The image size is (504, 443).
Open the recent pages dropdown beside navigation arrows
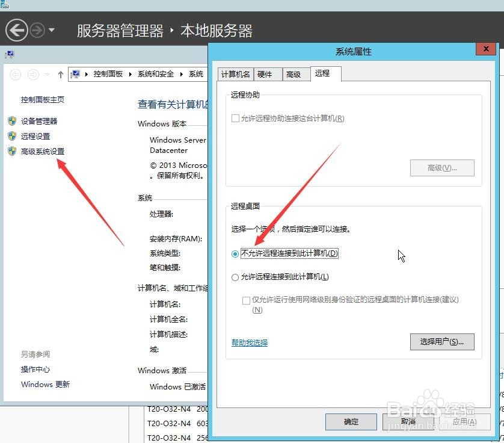click(x=51, y=30)
